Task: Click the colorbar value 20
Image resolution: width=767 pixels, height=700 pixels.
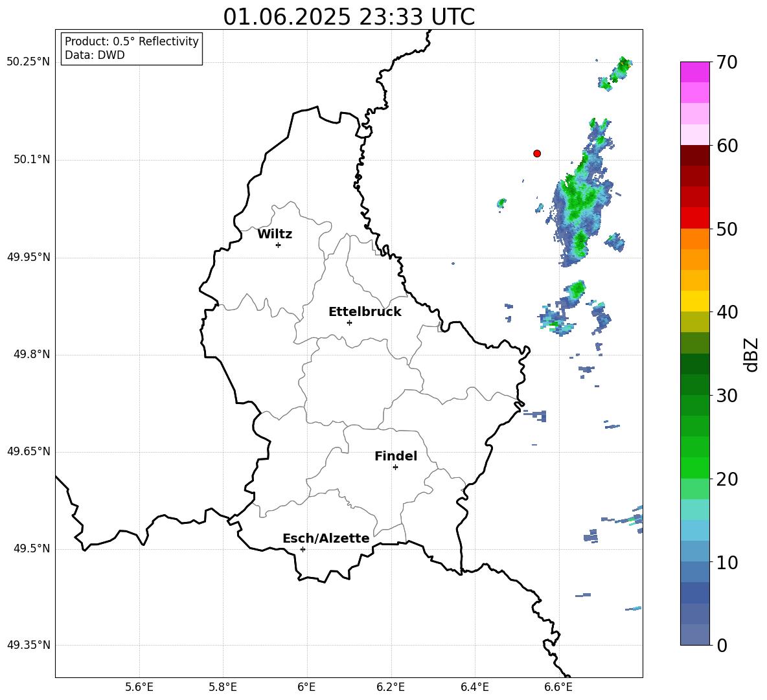Action: 727,479
